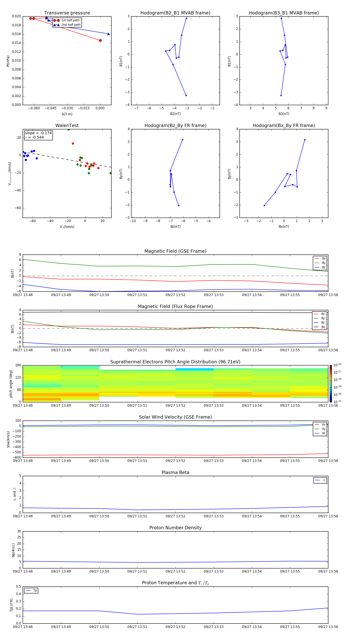The width and height of the screenshot is (351, 644).
Task: Select the 'Magnetic Field (GSE Frame)' title
Action: click(175, 251)
